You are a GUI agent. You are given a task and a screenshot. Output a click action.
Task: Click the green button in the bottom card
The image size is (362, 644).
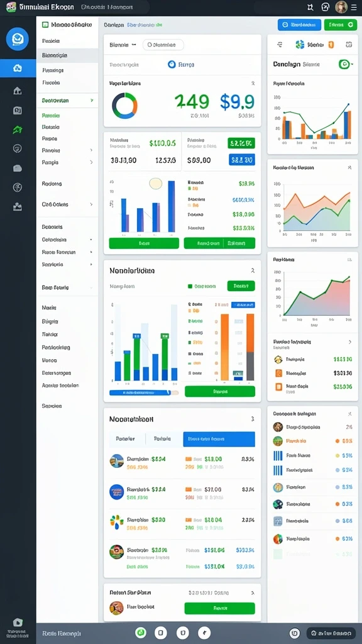click(x=220, y=608)
